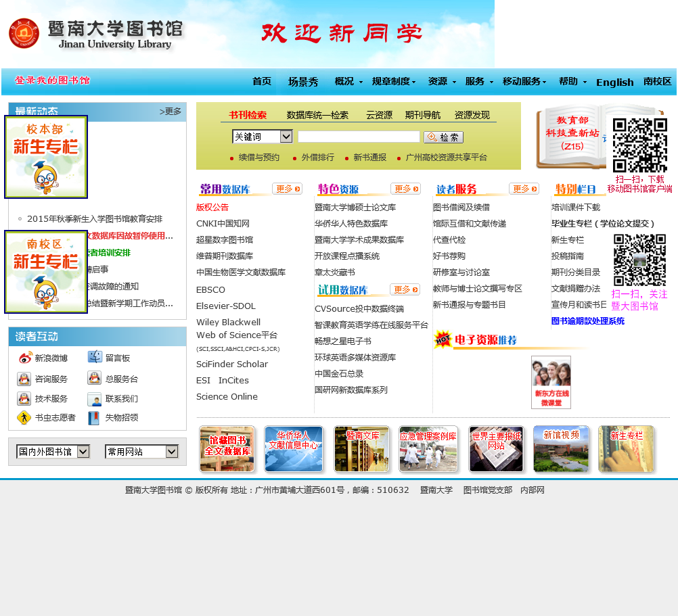Open the 新生专栏 bottom thumbnail
This screenshot has height=616, width=678.
(626, 449)
